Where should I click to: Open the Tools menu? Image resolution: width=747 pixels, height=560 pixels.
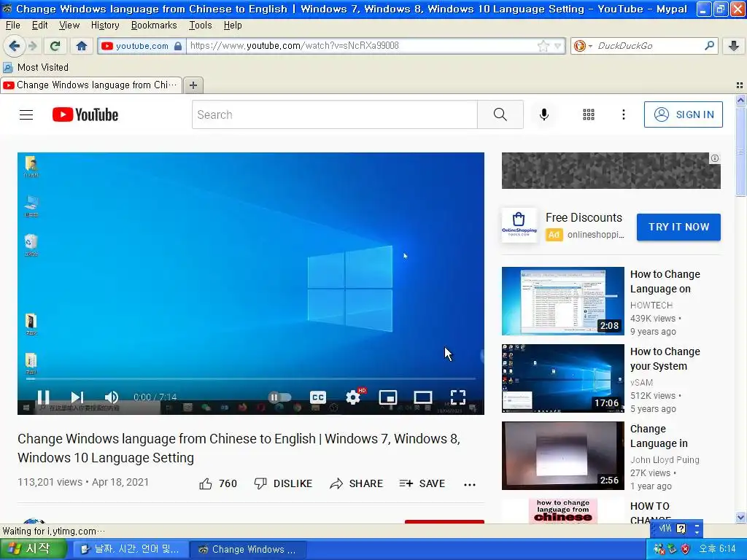200,26
